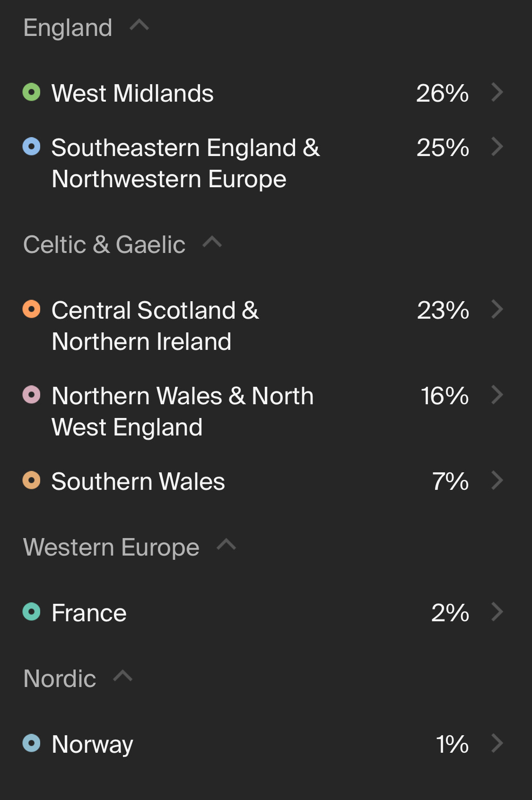Collapse the Celtic & Gaelic group
Screen dimensions: 532x800
(212, 243)
